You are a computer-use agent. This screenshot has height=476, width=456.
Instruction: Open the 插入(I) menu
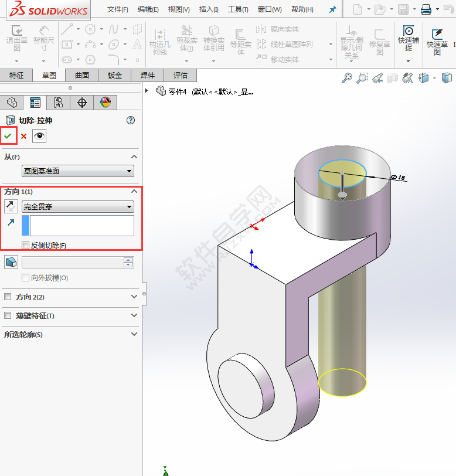pyautogui.click(x=209, y=9)
